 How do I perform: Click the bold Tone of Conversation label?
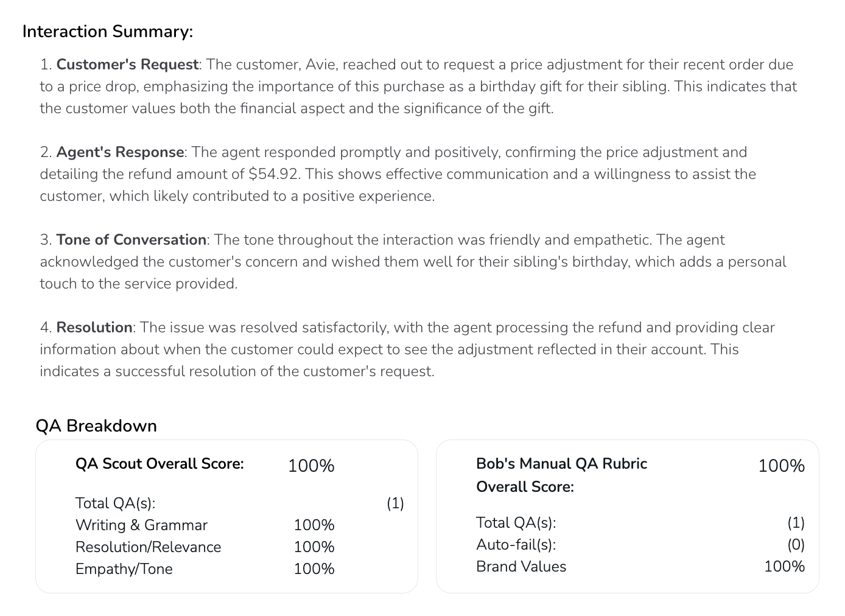pyautogui.click(x=131, y=240)
